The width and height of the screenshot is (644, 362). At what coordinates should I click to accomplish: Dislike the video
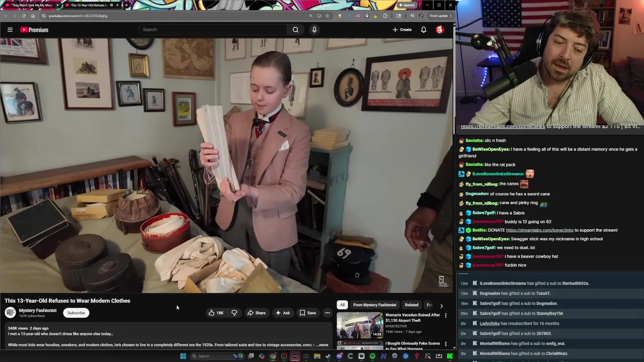(234, 313)
